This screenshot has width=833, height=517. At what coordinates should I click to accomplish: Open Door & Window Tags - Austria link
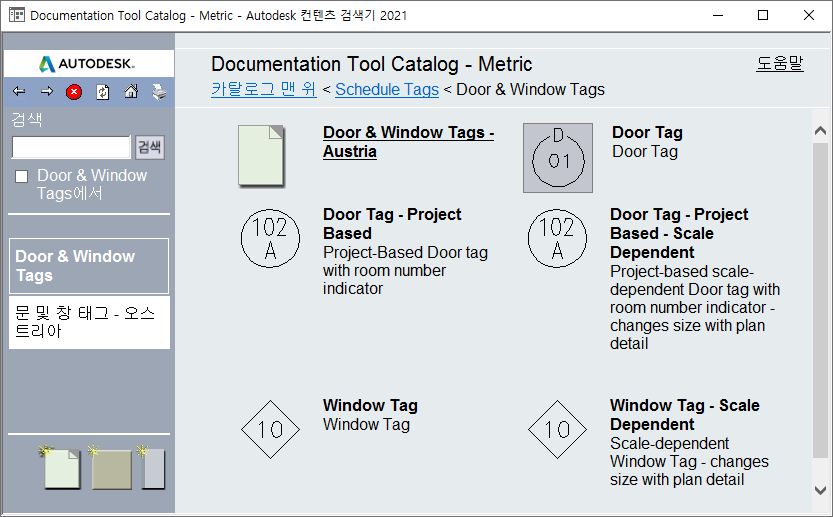pyautogui.click(x=408, y=142)
